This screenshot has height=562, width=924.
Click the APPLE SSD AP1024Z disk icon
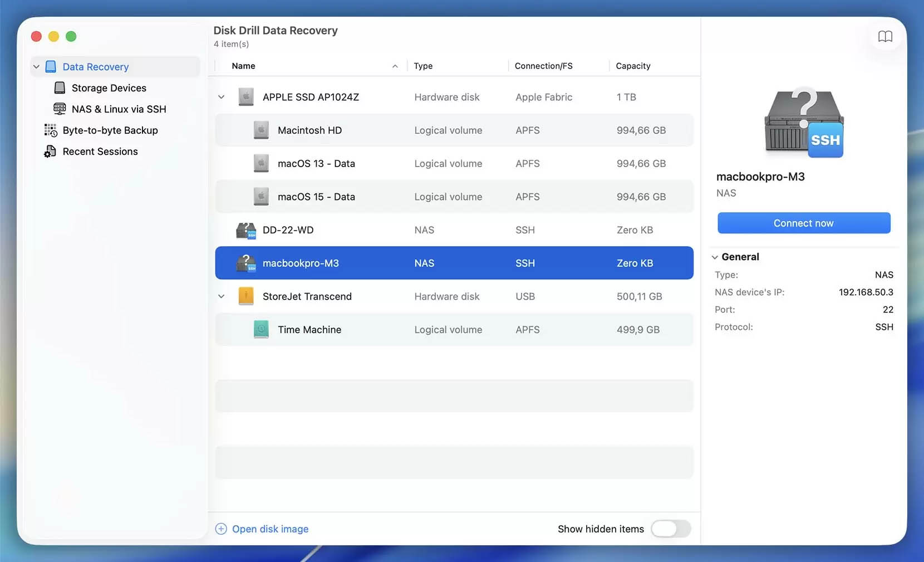(246, 97)
